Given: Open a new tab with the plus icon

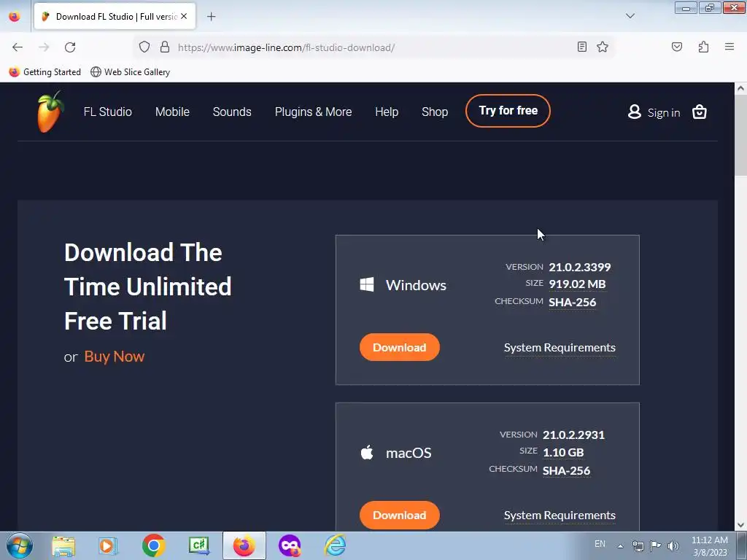Looking at the screenshot, I should 211,17.
